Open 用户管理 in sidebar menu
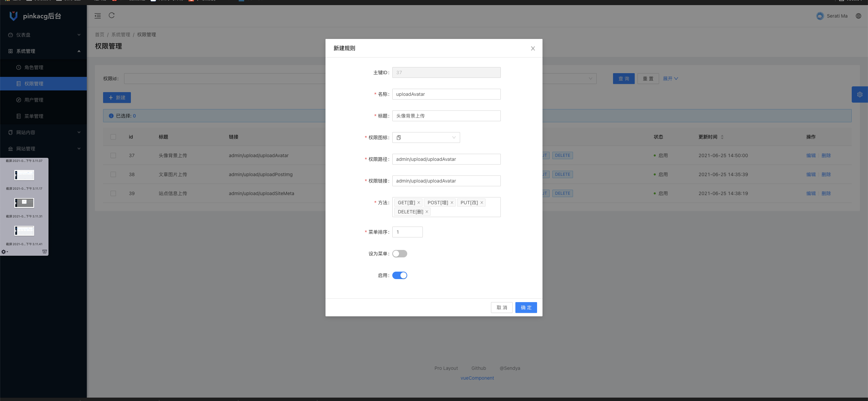 tap(34, 100)
